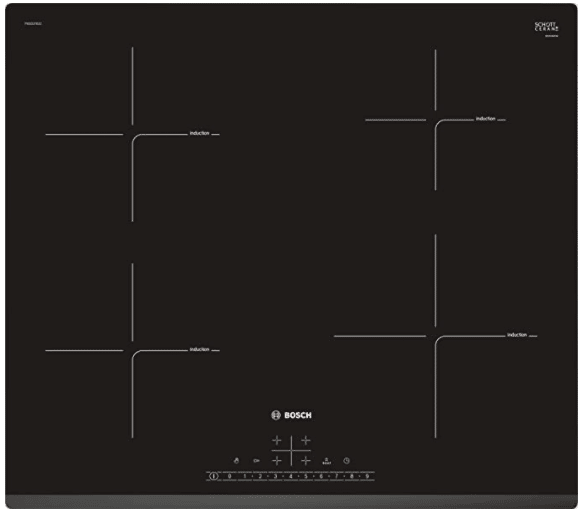Set power level 0 on slider
Viewport: 581px width, 512px height.
pyautogui.click(x=229, y=476)
